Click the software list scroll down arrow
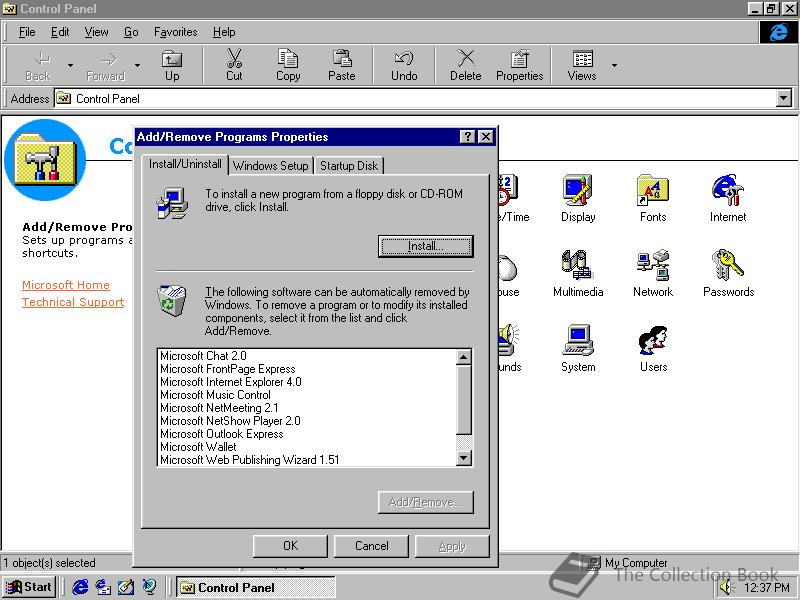 click(463, 458)
